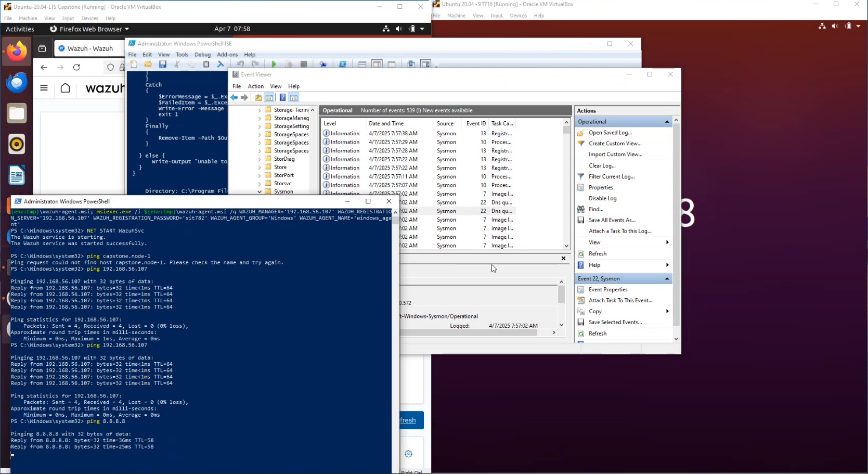This screenshot has width=868, height=474.
Task: Open Devices menu of SIT716 VirtualBox window
Action: tap(518, 16)
